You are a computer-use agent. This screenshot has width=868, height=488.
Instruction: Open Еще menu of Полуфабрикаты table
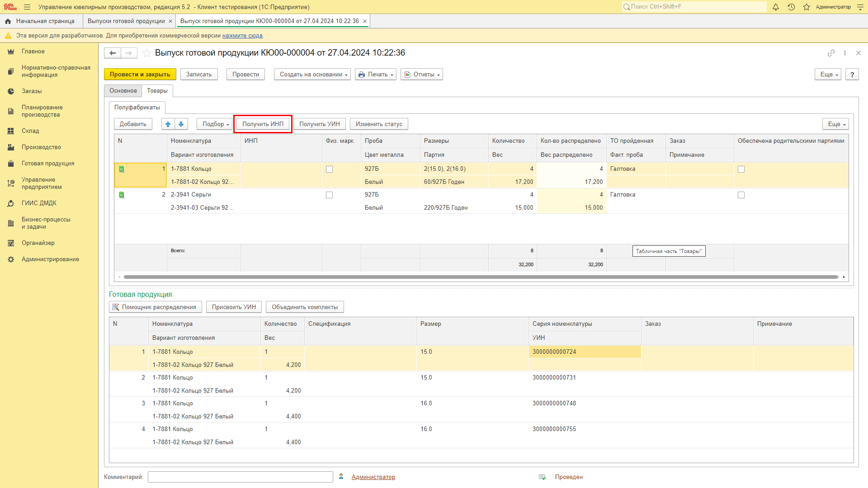coord(835,124)
